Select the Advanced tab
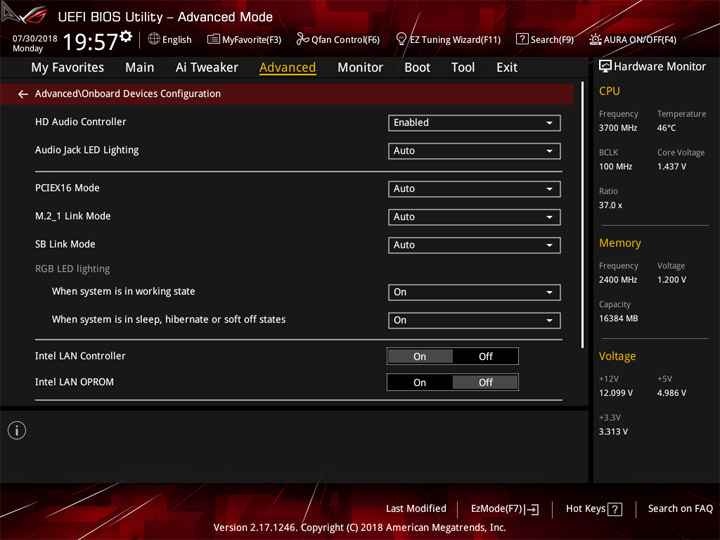The image size is (720, 540). (287, 68)
